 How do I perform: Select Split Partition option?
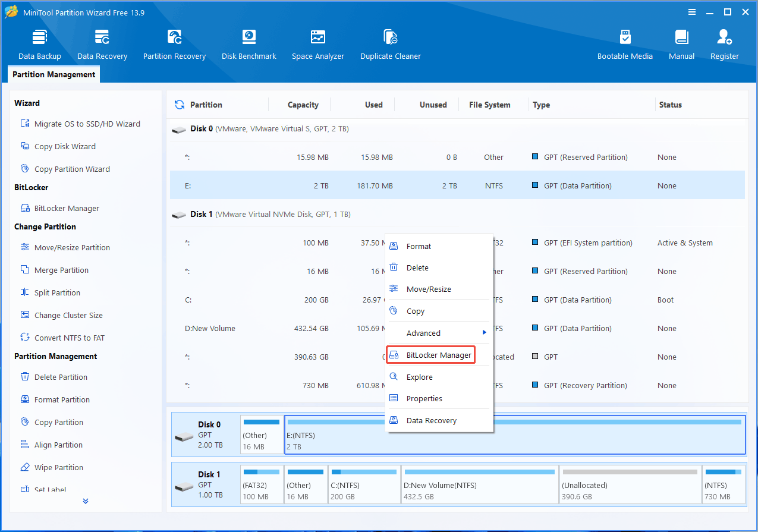coord(50,292)
